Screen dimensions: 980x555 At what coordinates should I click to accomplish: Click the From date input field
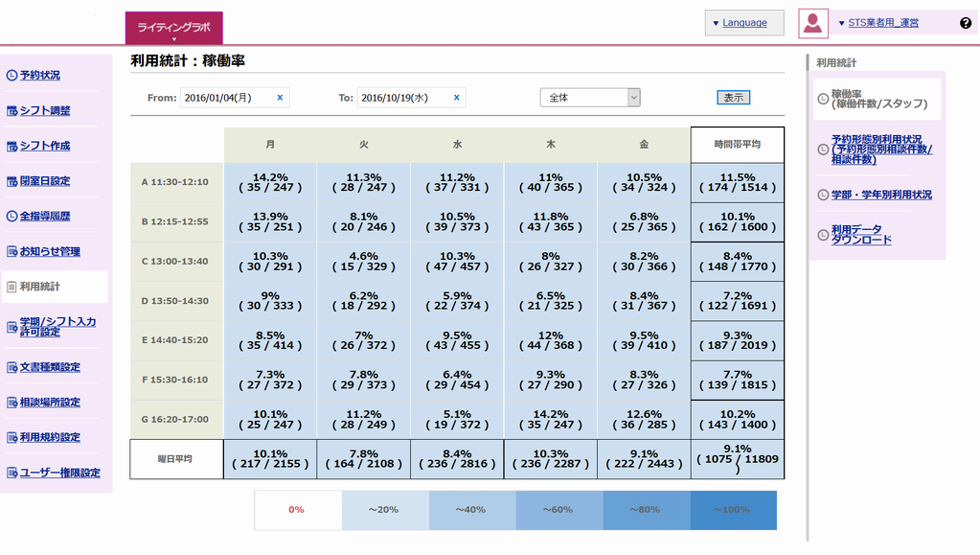(226, 98)
